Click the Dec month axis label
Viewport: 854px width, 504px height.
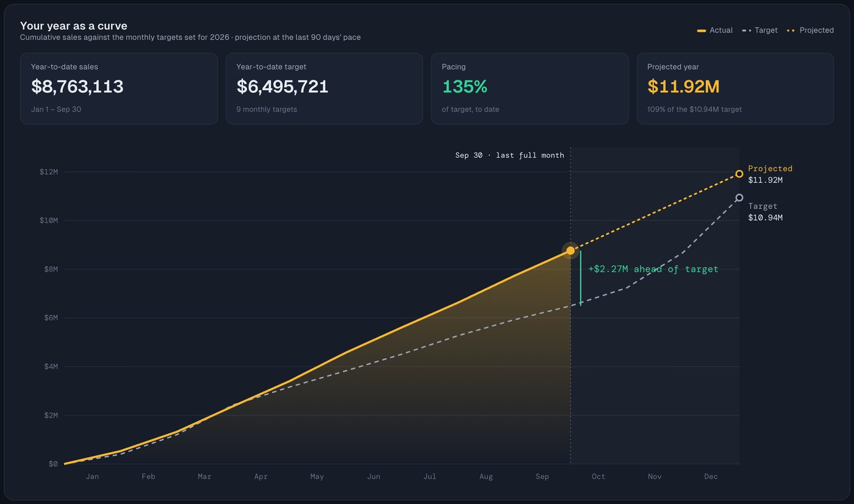pos(711,477)
